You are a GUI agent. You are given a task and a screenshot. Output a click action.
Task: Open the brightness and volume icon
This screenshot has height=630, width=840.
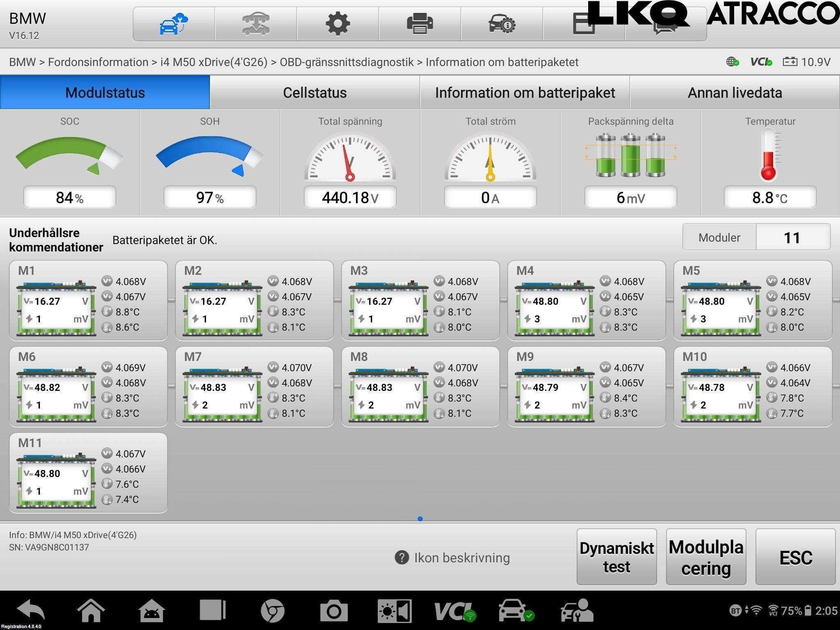(395, 611)
